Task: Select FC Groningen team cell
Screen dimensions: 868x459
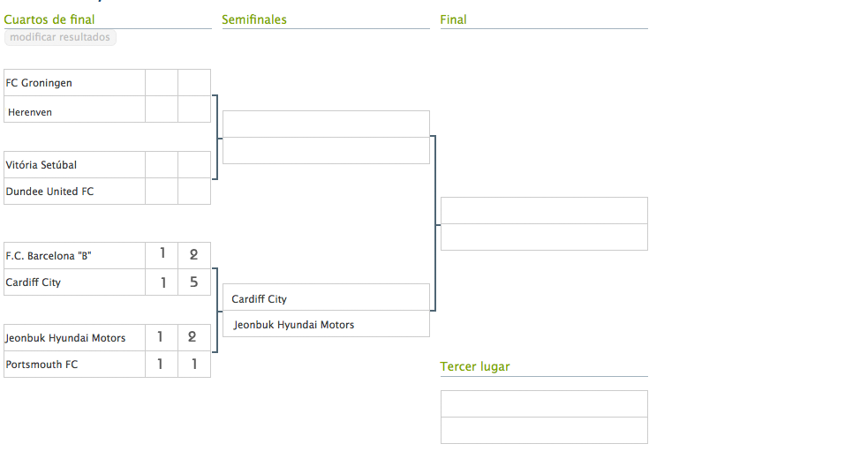Action: (74, 83)
